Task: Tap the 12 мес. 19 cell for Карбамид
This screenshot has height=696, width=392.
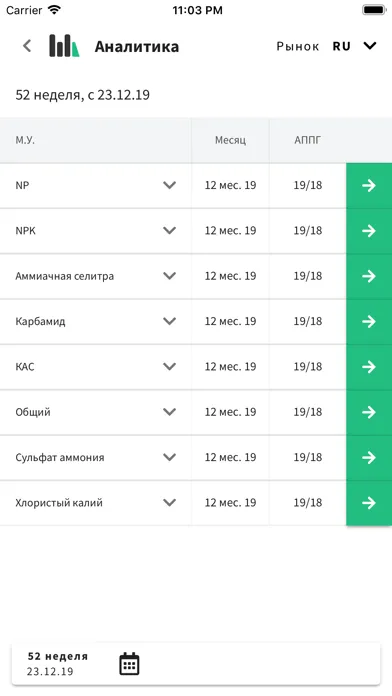Action: (x=230, y=321)
